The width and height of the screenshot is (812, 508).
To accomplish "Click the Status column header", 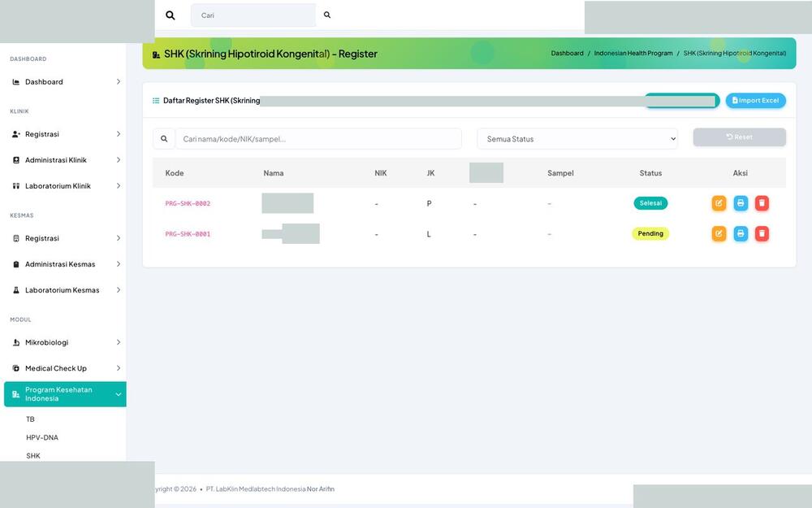I will [650, 173].
